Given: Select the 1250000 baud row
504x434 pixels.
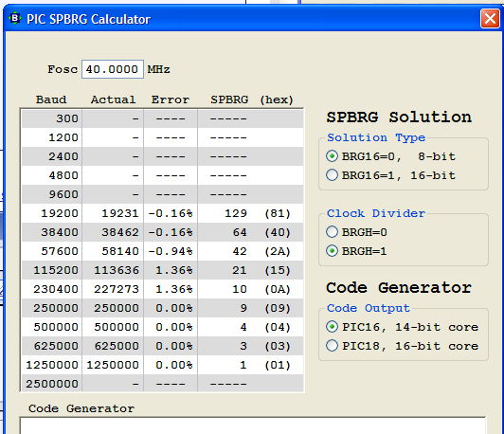Looking at the screenshot, I should 162,365.
